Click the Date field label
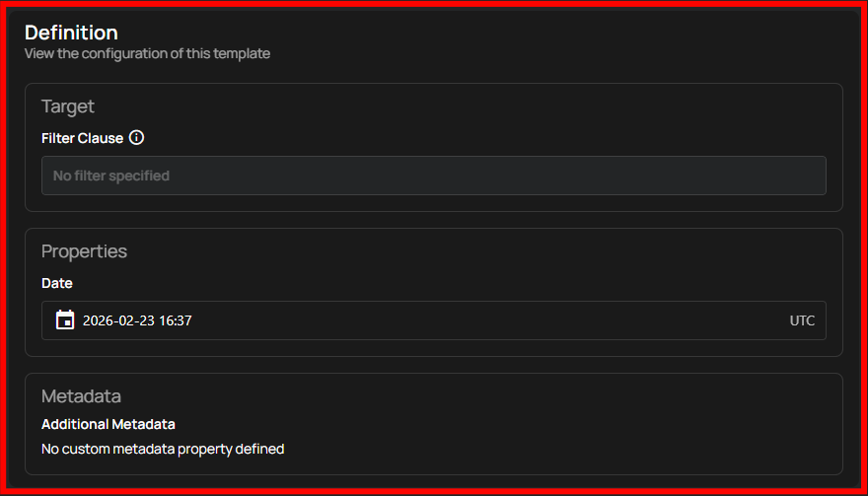The height and width of the screenshot is (496, 868). tap(57, 283)
